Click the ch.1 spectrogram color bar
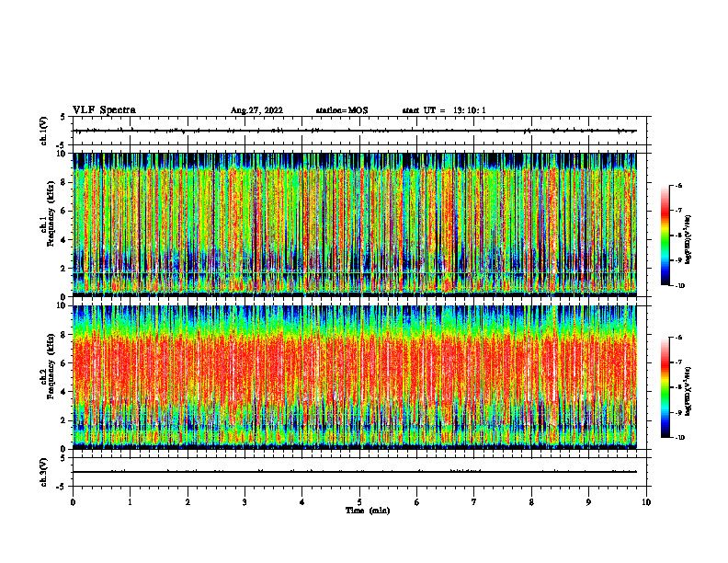The width and height of the screenshot is (728, 563). click(x=665, y=236)
